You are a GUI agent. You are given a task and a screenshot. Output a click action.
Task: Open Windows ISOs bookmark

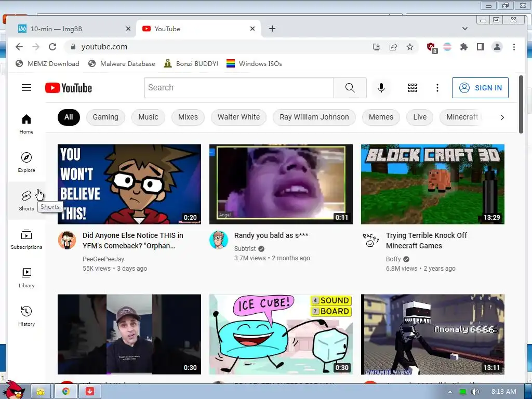pos(254,64)
